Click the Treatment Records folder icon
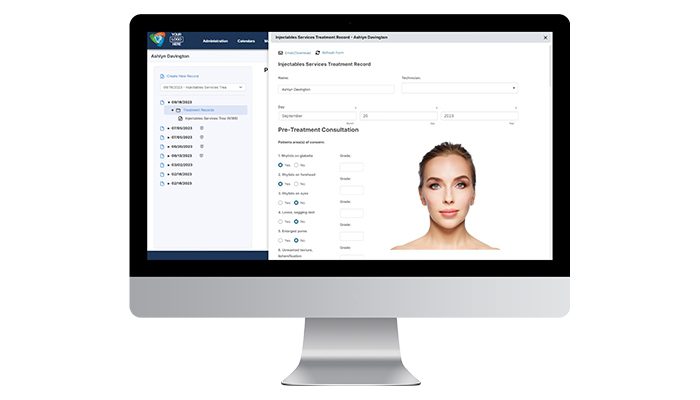Viewport: 700px width, 400px height. coord(178,110)
